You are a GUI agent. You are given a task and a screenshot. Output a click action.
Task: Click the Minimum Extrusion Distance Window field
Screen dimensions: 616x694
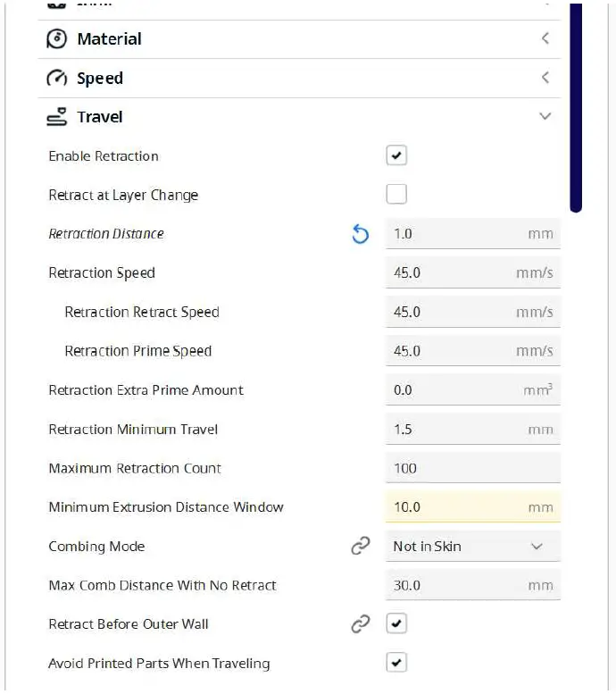point(455,507)
